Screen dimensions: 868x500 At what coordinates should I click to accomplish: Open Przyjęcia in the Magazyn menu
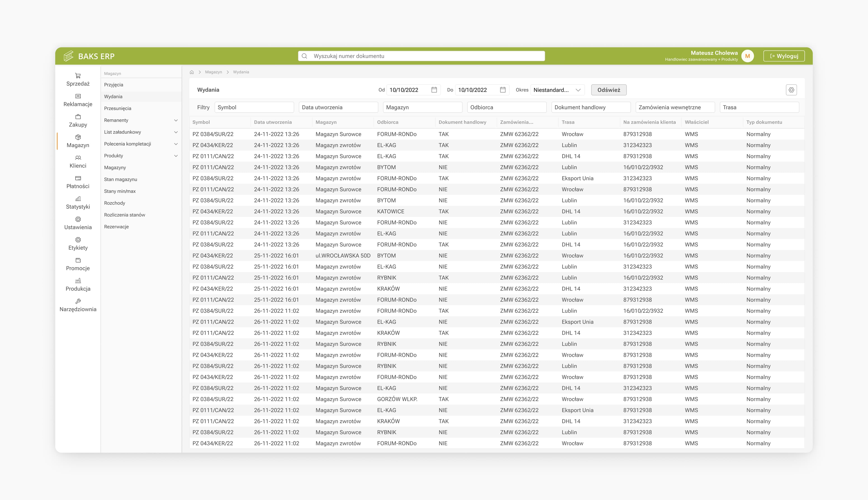[141, 85]
